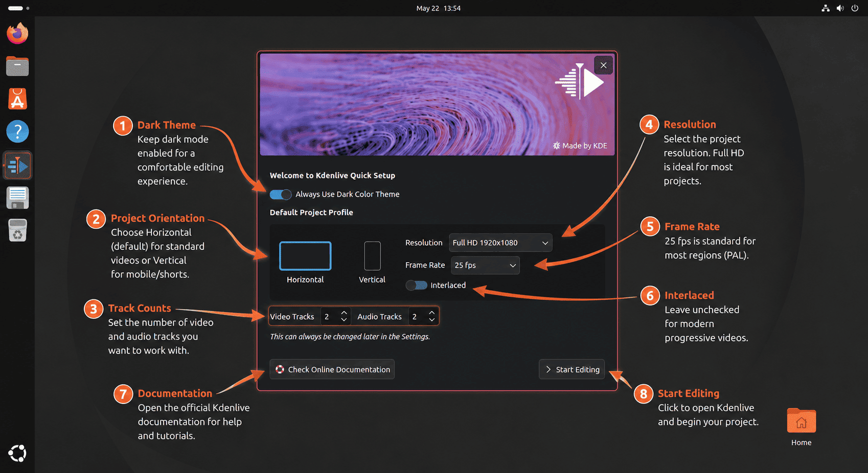Click the Welcome to Kdenlive Quick Setup heading
The height and width of the screenshot is (473, 868).
tap(332, 175)
